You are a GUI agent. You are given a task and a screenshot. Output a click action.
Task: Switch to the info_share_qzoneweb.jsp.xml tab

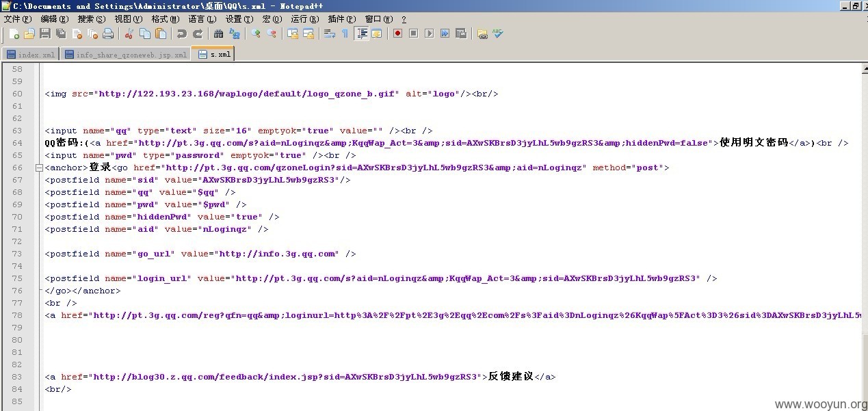pos(125,55)
